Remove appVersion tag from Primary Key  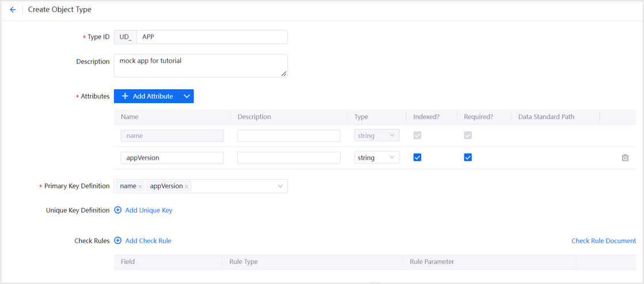[x=186, y=187]
